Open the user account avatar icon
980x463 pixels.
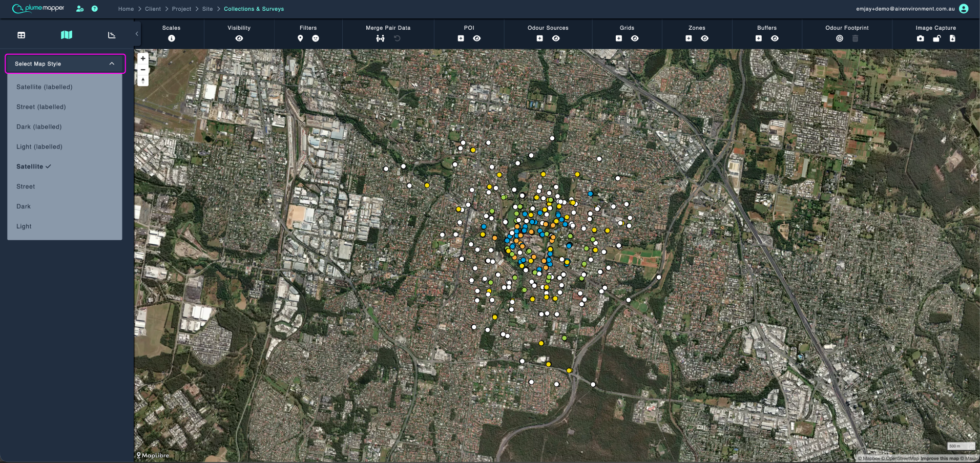(964, 9)
